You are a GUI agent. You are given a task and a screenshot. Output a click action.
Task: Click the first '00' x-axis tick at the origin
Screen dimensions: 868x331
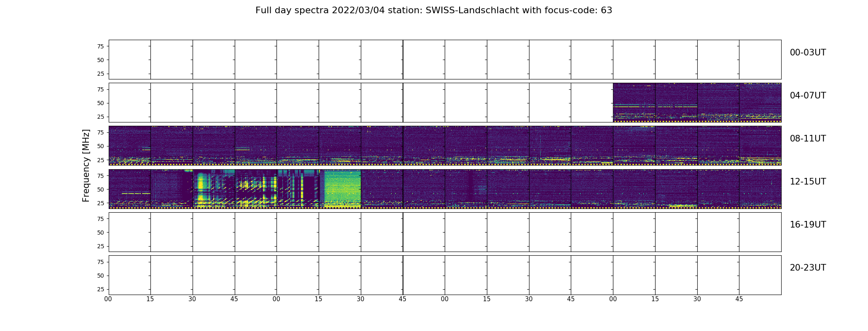108,299
